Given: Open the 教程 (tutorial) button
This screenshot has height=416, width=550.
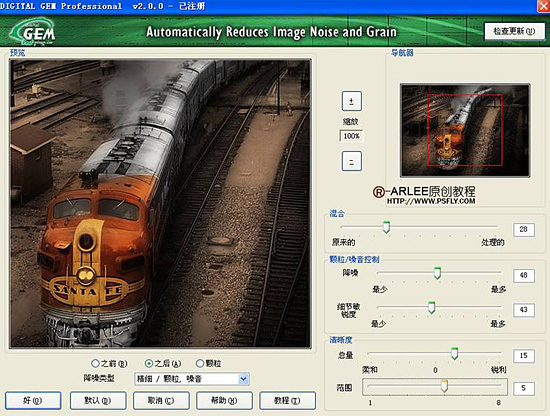Looking at the screenshot, I should tap(287, 401).
